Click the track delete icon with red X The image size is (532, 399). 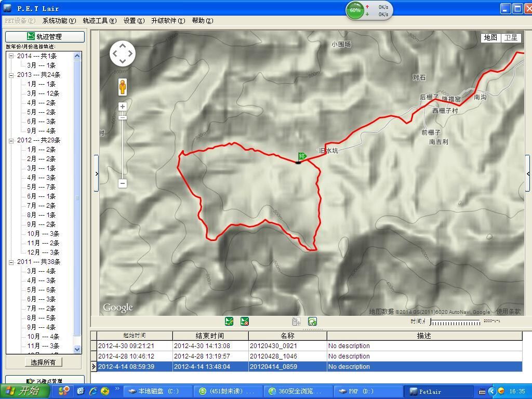[245, 322]
